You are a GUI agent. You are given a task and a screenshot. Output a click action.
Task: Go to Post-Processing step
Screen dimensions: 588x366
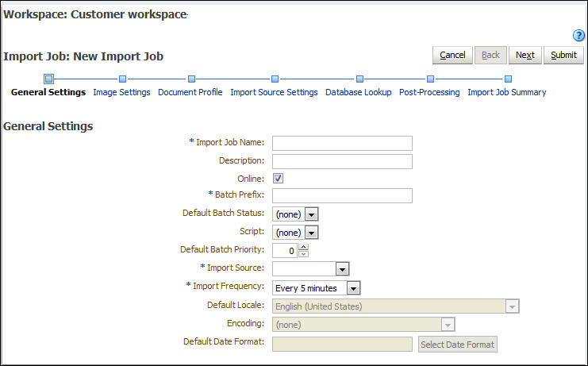click(x=429, y=92)
